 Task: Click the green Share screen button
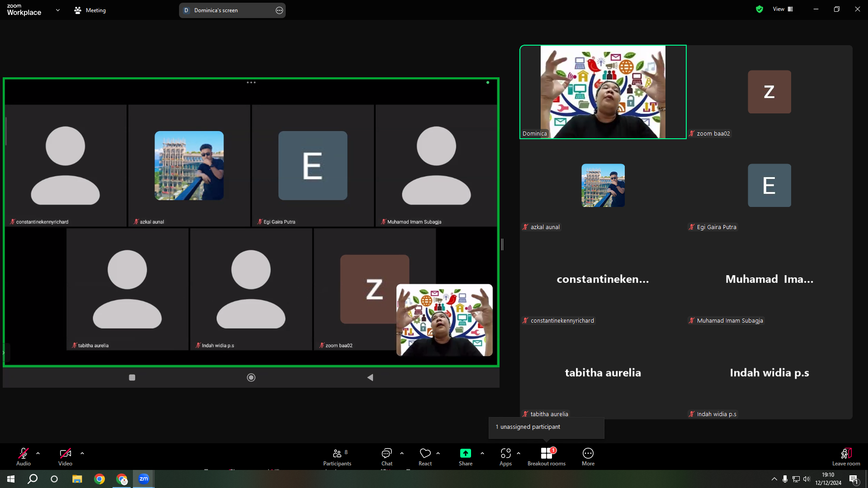[466, 456]
